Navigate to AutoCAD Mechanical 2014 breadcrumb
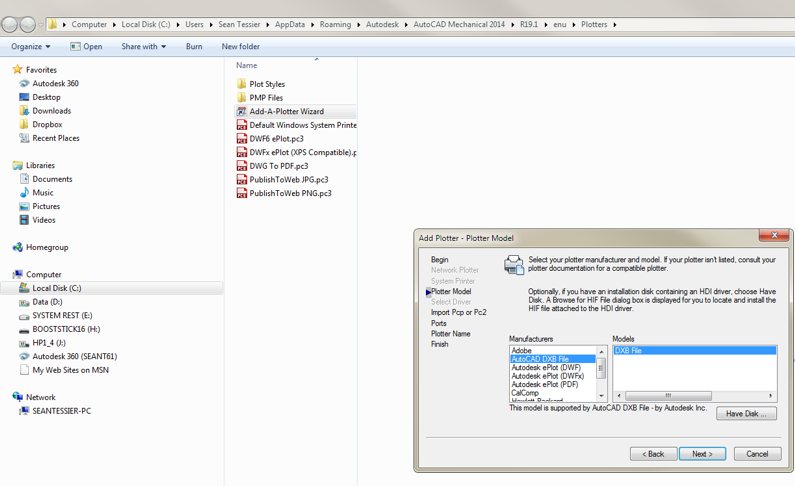Image resolution: width=795 pixels, height=486 pixels. pos(459,24)
